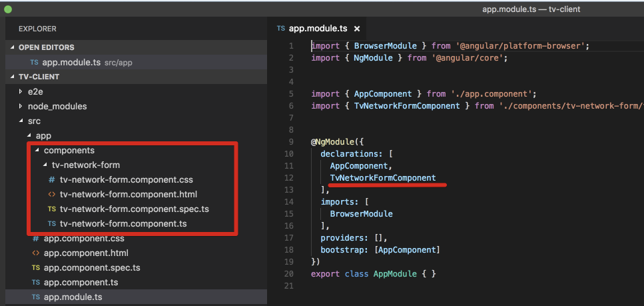Viewport: 644px width, 306px height.
Task: Open tv-network-form.component.ts file
Action: pos(123,224)
